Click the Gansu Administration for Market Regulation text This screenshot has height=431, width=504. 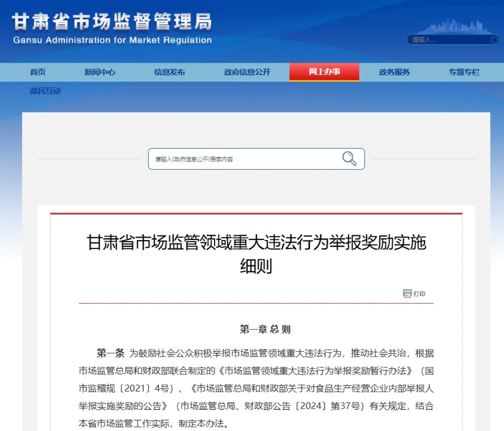tap(113, 40)
